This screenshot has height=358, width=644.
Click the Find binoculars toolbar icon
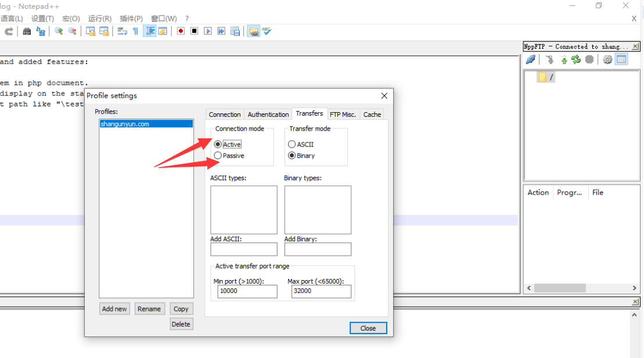tap(27, 31)
